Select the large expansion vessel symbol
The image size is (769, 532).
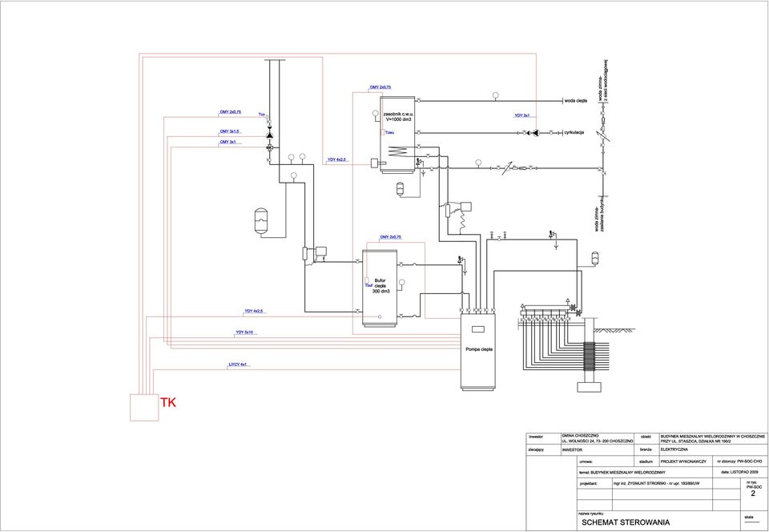coord(261,220)
